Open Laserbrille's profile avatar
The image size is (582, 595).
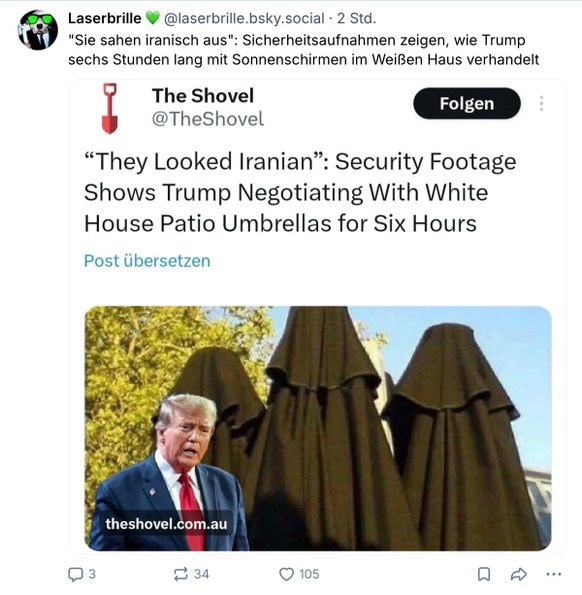pos(38,30)
